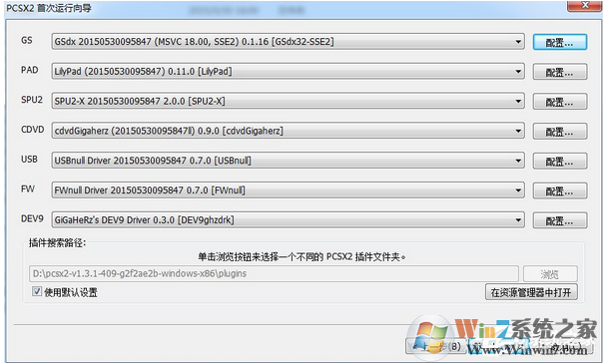Image resolution: width=604 pixels, height=364 pixels.
Task: Open the USBnull Driver dropdown
Action: point(288,161)
